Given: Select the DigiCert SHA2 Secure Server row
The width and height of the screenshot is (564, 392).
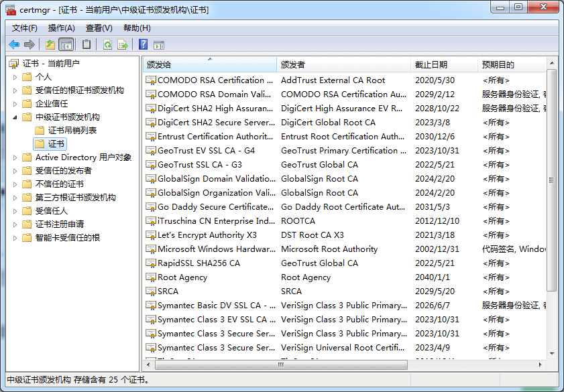Looking at the screenshot, I should [345, 123].
